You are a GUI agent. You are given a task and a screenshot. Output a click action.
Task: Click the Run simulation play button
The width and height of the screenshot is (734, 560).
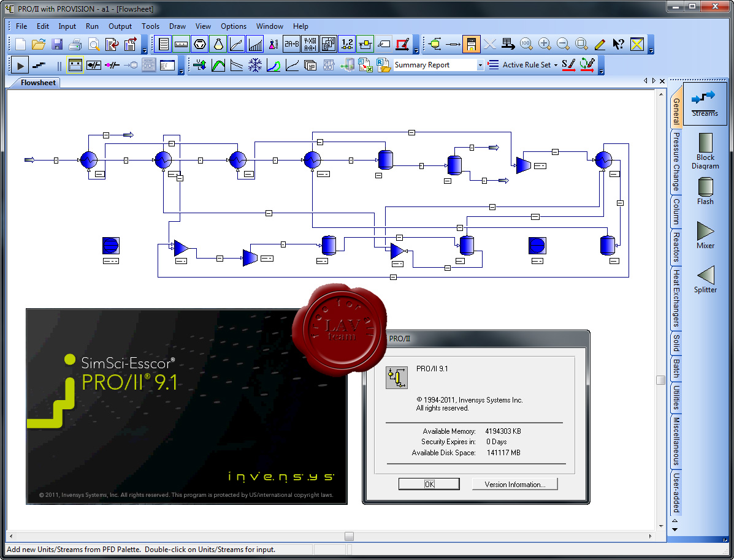(20, 66)
